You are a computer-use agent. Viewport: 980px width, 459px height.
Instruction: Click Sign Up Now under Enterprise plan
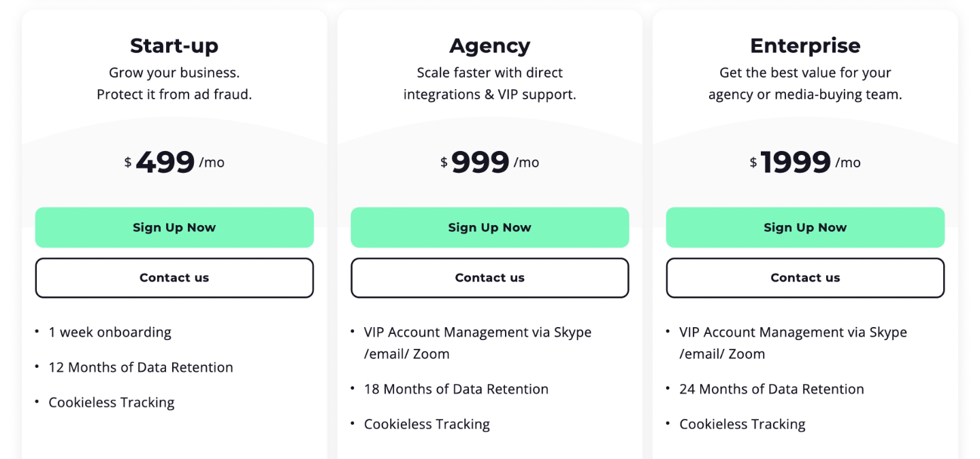pos(805,228)
